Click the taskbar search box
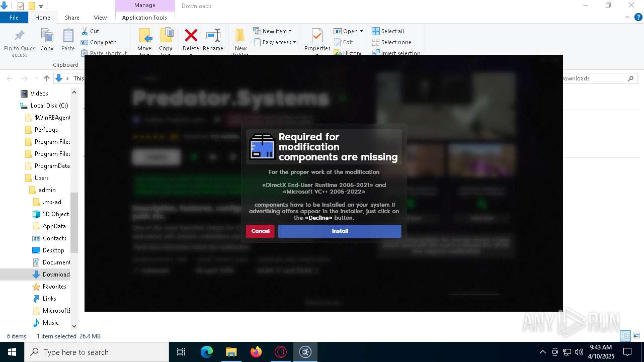The height and width of the screenshot is (362, 644). pos(97,352)
